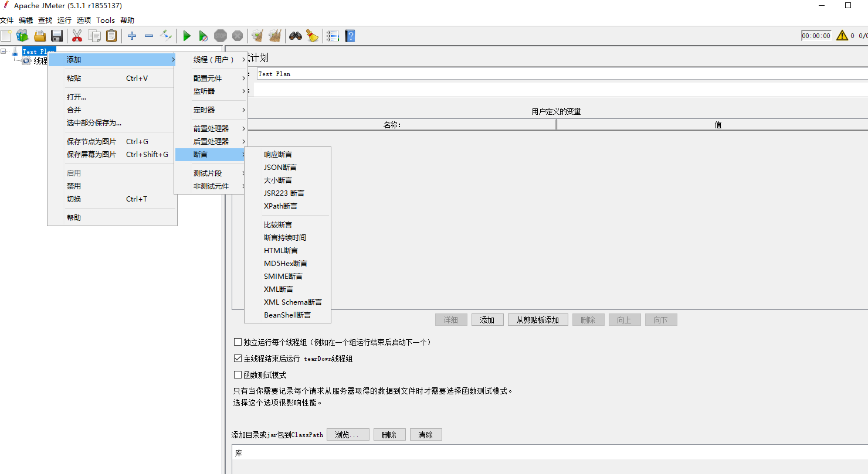Open the Templates toolbar icon
This screenshot has width=868, height=474.
tap(23, 36)
